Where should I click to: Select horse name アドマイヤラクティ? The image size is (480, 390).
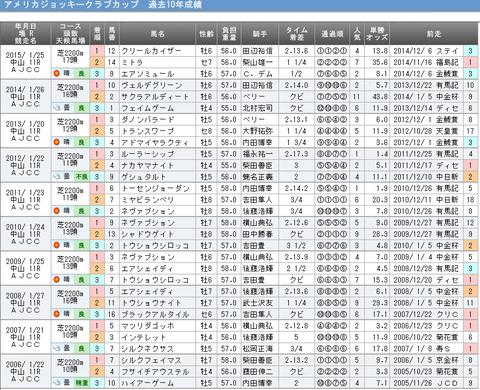pyautogui.click(x=155, y=142)
